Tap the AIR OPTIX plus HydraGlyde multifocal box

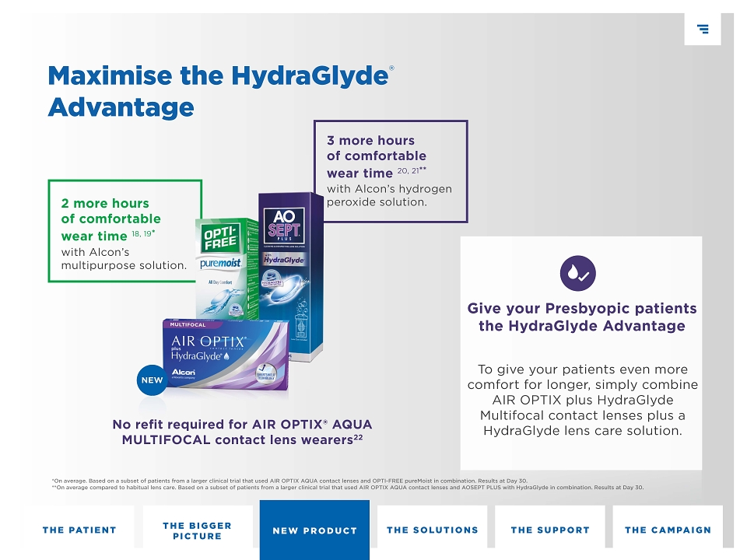pyautogui.click(x=226, y=355)
